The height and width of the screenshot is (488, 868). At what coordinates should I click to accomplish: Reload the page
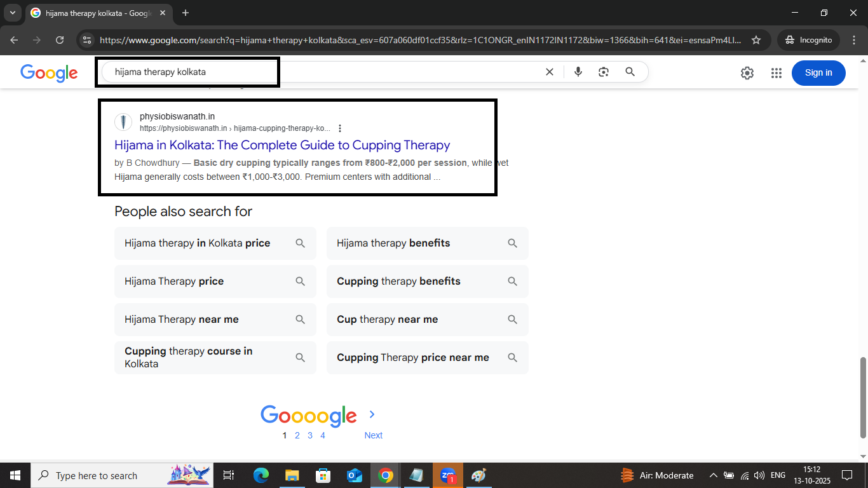(x=60, y=39)
